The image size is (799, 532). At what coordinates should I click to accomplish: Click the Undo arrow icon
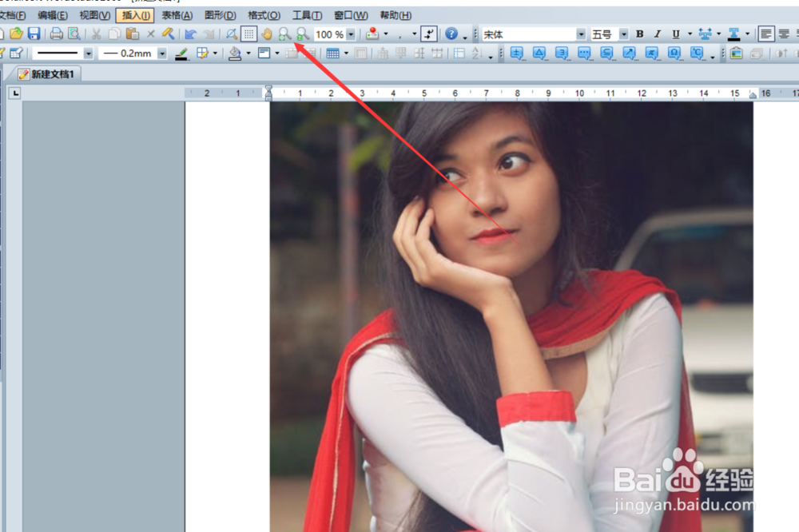[x=191, y=34]
